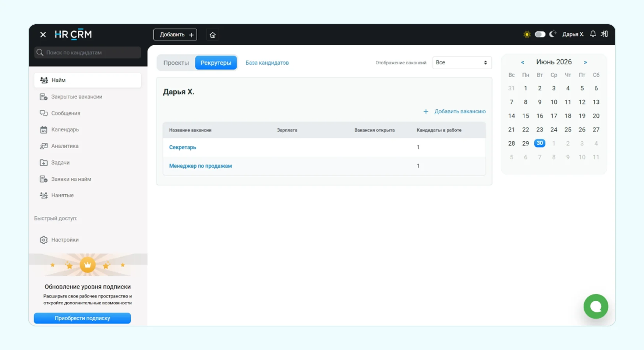This screenshot has width=644, height=350.
Task: Open Закрытые вакансии in the sidebar
Action: [x=77, y=97]
